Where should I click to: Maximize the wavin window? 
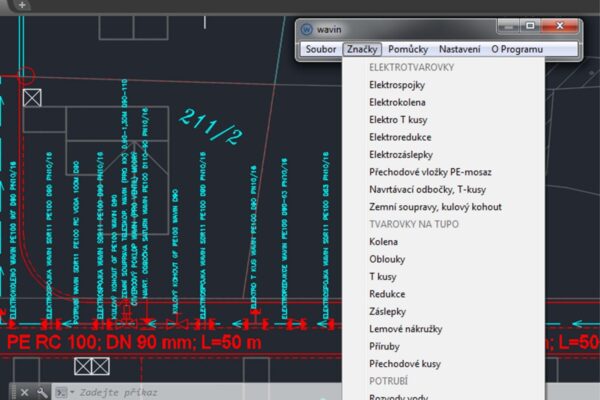(530, 26)
